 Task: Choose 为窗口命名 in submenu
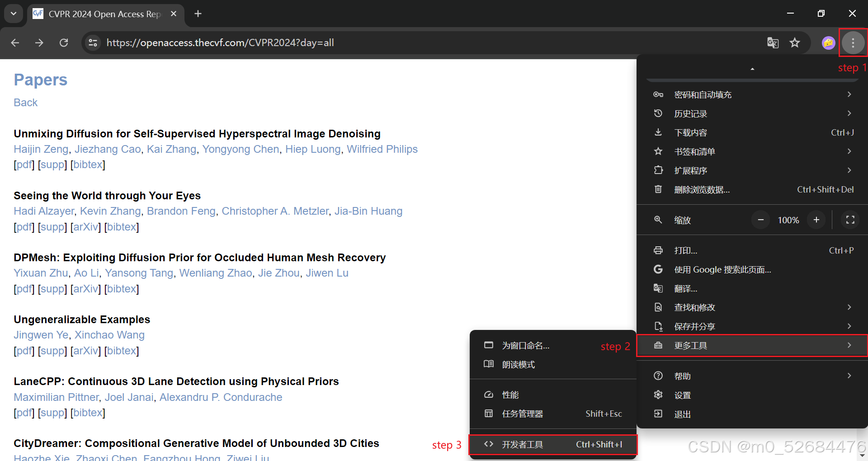point(553,345)
